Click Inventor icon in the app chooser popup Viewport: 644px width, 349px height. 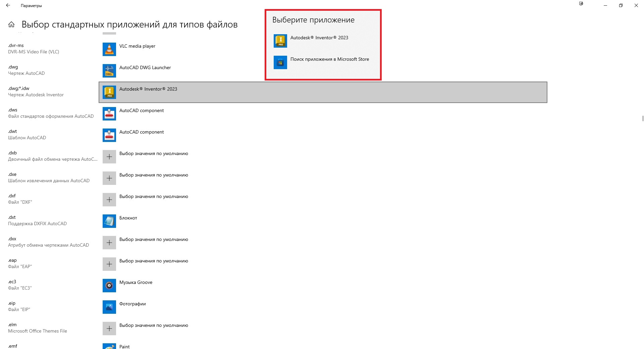coord(280,41)
